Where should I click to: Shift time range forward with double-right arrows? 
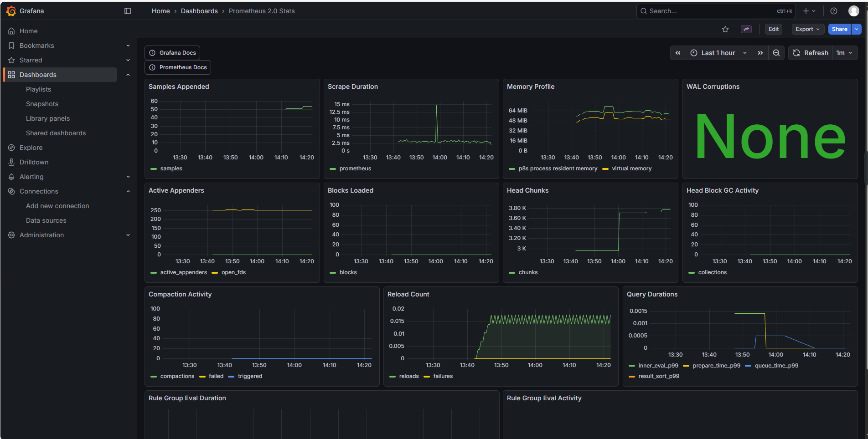[x=760, y=53]
